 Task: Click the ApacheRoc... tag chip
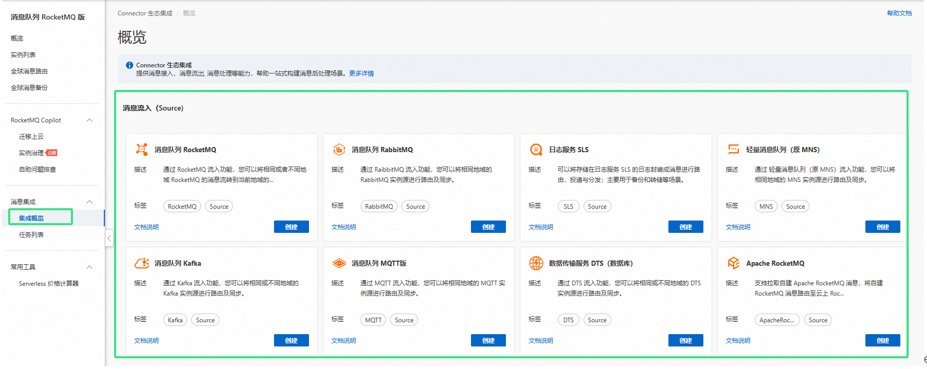tap(777, 320)
